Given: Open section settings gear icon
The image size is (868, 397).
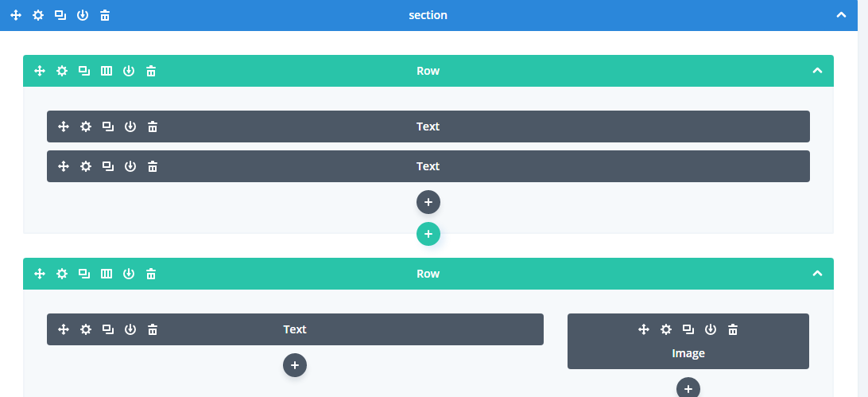Looking at the screenshot, I should (37, 15).
